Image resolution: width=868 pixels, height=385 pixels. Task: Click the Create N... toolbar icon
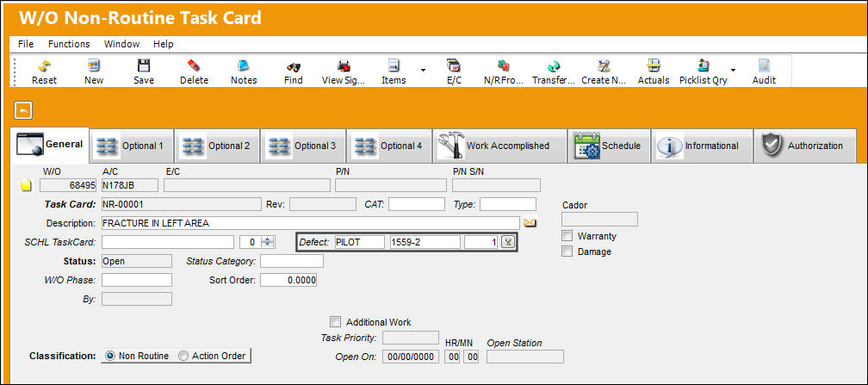(x=604, y=66)
